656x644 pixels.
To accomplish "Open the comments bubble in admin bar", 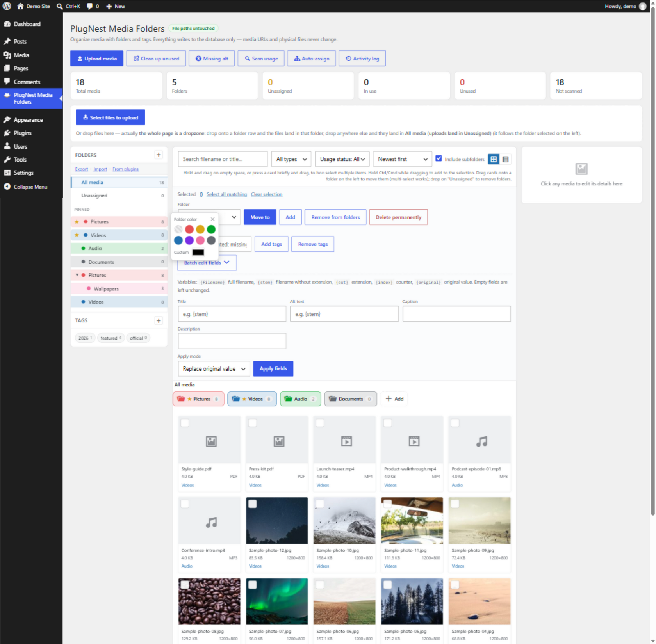I will (90, 6).
